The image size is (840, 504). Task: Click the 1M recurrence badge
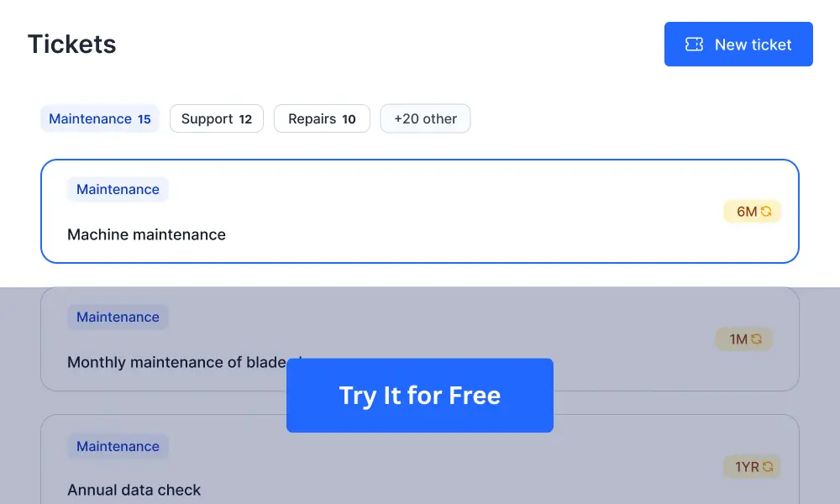(x=743, y=339)
